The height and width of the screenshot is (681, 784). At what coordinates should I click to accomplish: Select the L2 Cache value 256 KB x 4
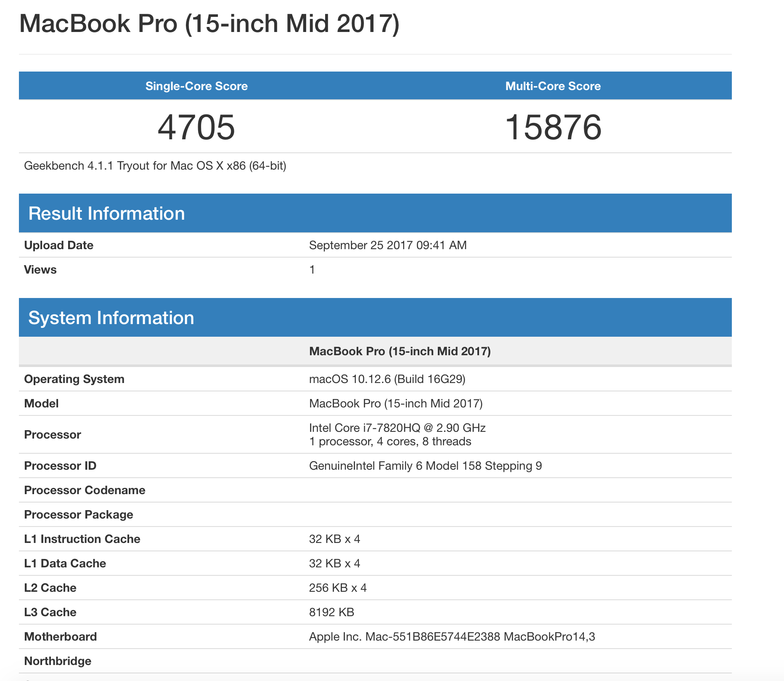(x=338, y=588)
